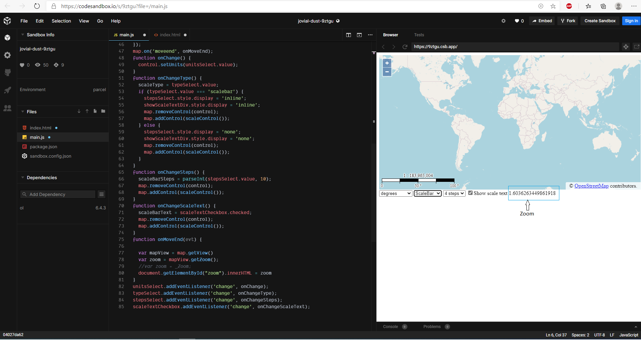Reload the browser page
This screenshot has width=641, height=364.
(x=37, y=6)
